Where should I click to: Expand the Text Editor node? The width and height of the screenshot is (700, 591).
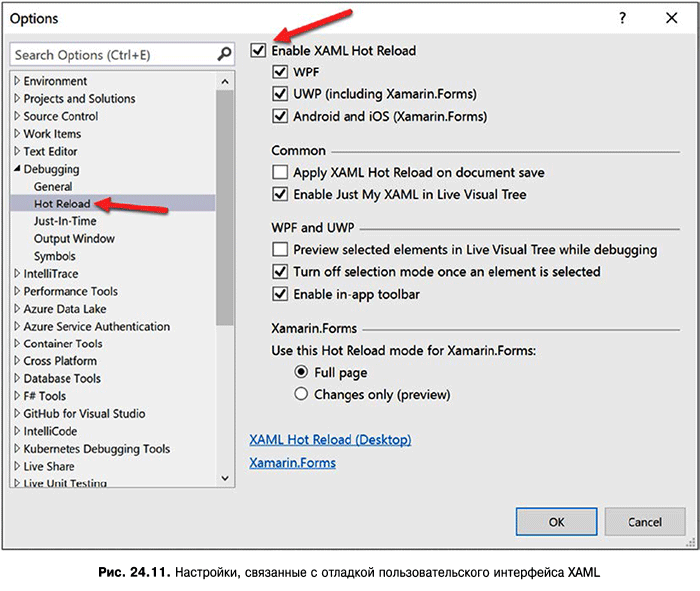(17, 151)
